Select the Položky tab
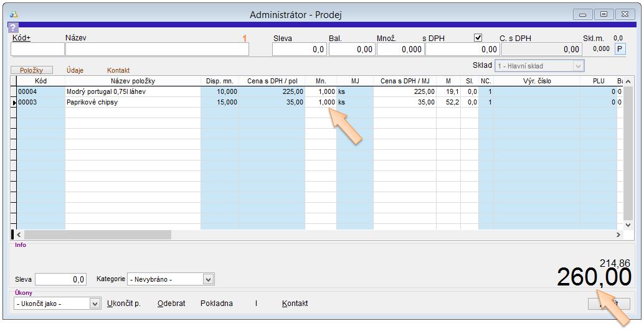 tap(32, 70)
